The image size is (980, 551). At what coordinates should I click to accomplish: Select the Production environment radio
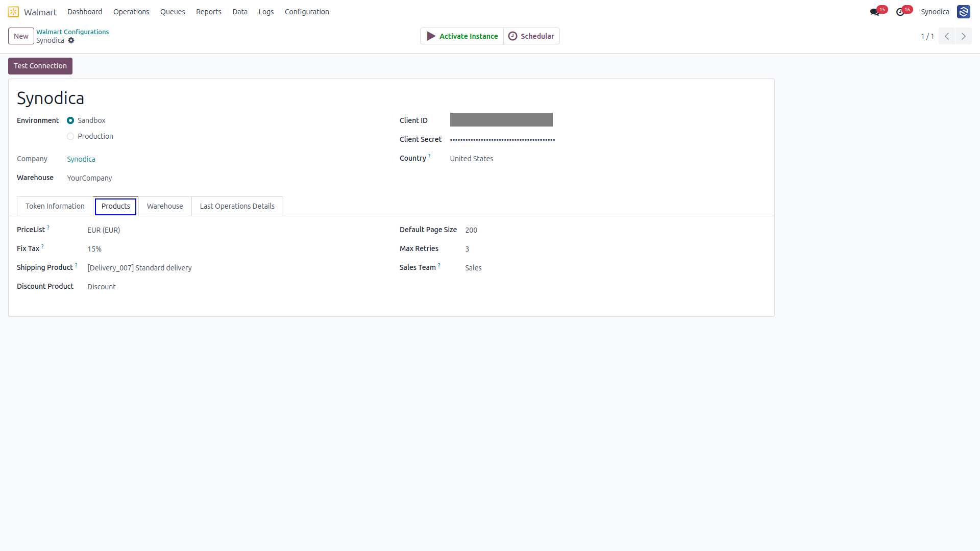click(x=70, y=136)
